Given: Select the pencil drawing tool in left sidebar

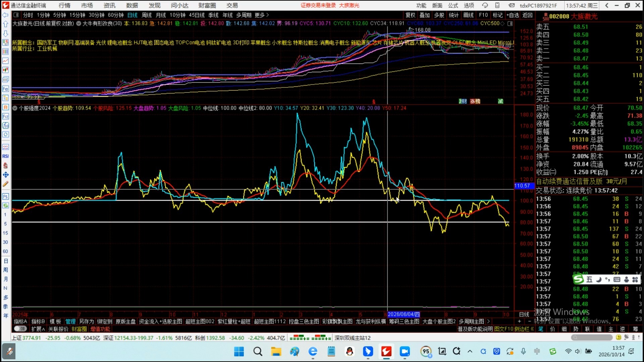Looking at the screenshot, I should pos(5,184).
